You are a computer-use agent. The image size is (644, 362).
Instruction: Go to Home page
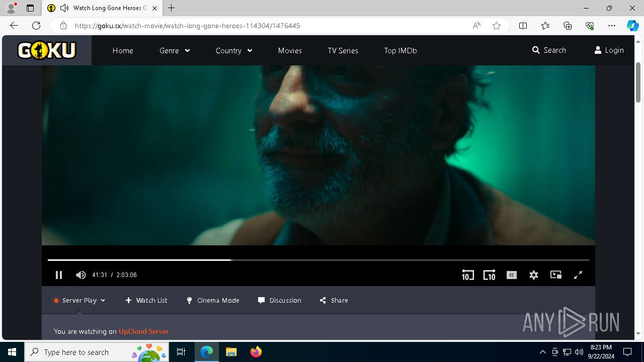click(123, 50)
